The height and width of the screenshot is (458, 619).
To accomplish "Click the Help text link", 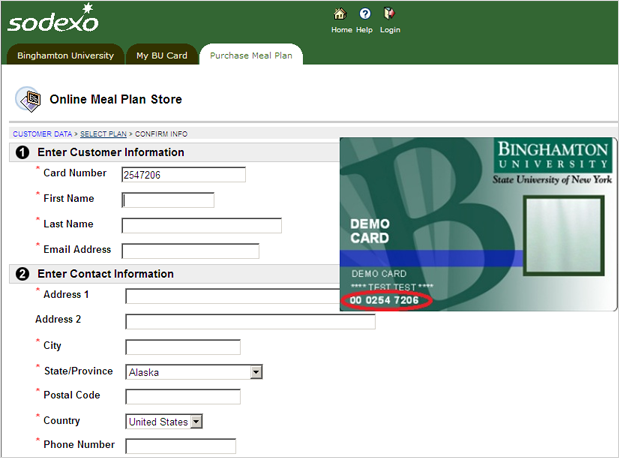I will click(x=364, y=30).
